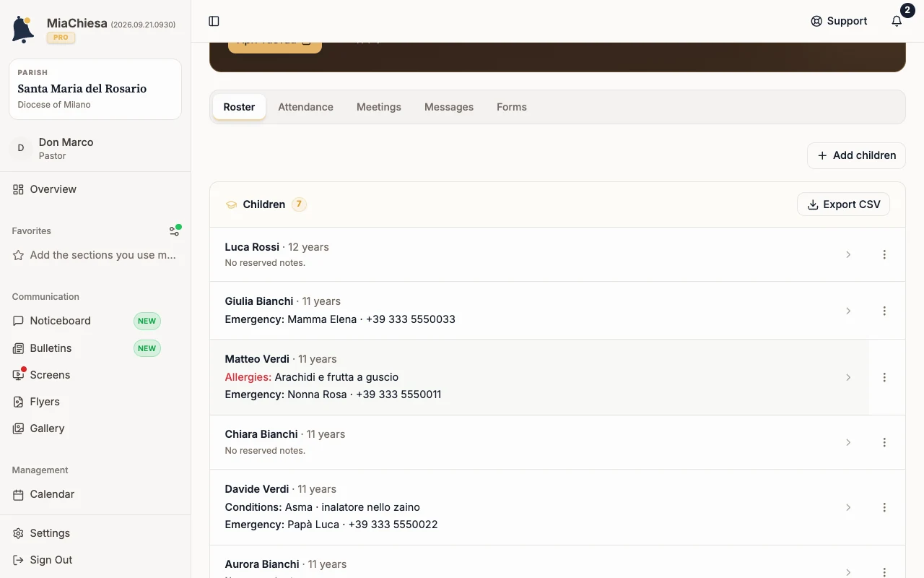Viewport: 924px width, 578px height.
Task: Expand Giulia Bianchi's row chevron
Action: [x=848, y=311]
